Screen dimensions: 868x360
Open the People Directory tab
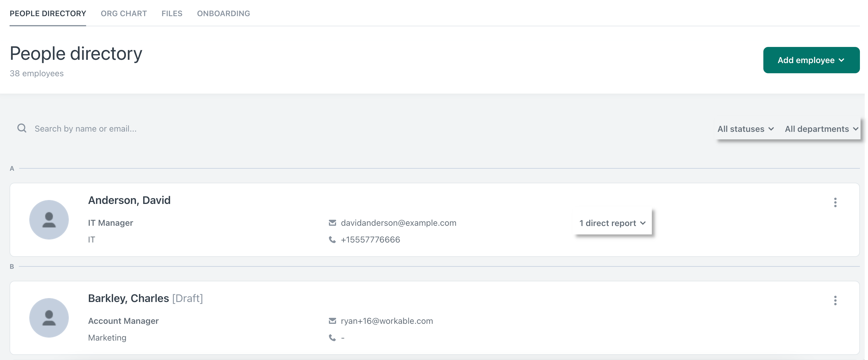tap(48, 13)
